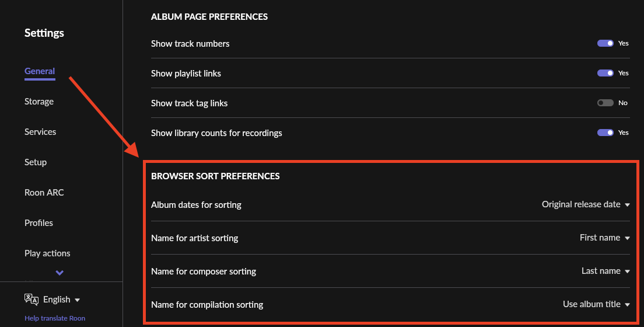Click the language translate icon
Image resolution: width=644 pixels, height=327 pixels.
pyautogui.click(x=32, y=300)
